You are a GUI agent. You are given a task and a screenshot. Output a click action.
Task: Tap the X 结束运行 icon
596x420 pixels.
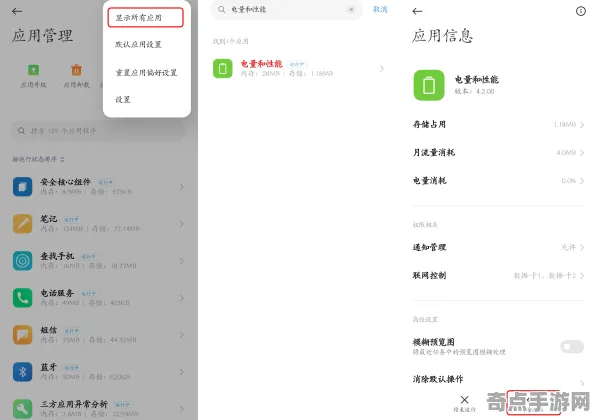pyautogui.click(x=464, y=399)
